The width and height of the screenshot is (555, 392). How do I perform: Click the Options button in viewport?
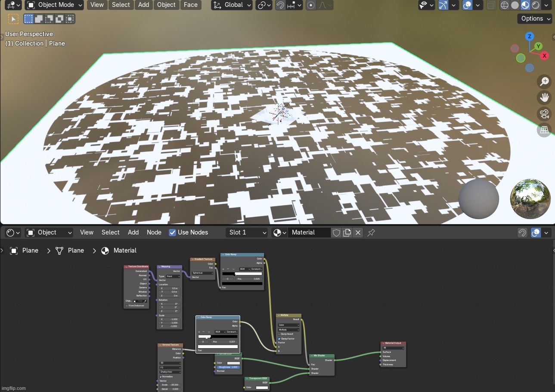tap(535, 19)
